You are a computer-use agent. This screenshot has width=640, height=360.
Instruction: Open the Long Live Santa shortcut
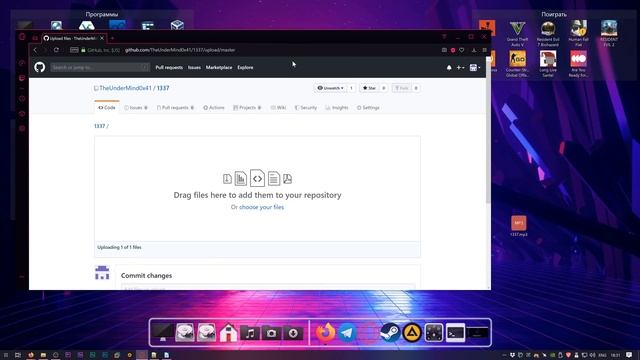548,64
